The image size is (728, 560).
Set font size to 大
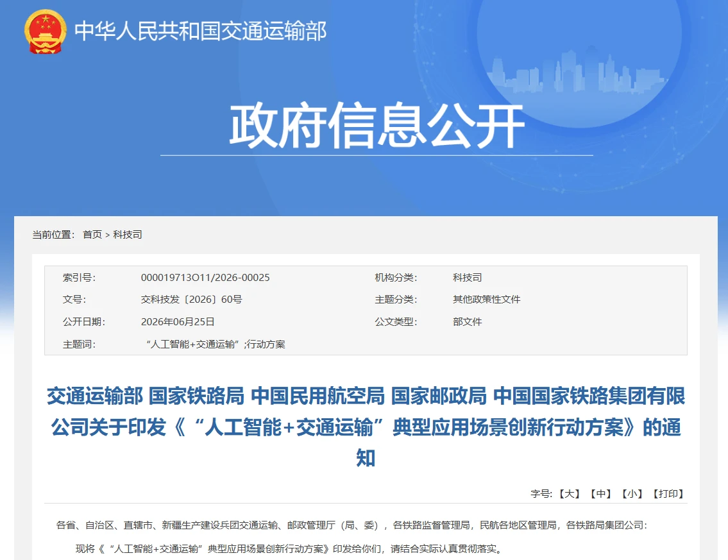(569, 493)
